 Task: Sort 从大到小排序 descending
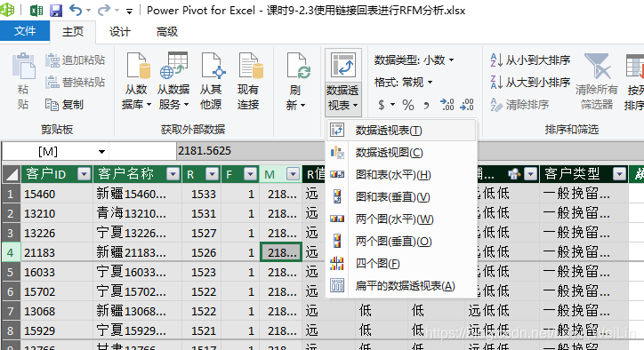coord(530,83)
